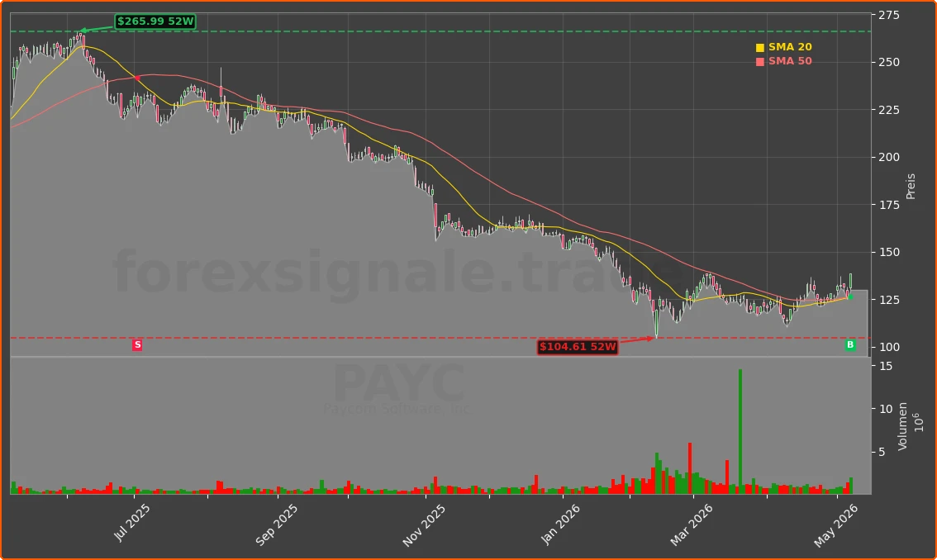Viewport: 937px width, 560px height.
Task: Click the 15 volume axis value
Action: 886,366
